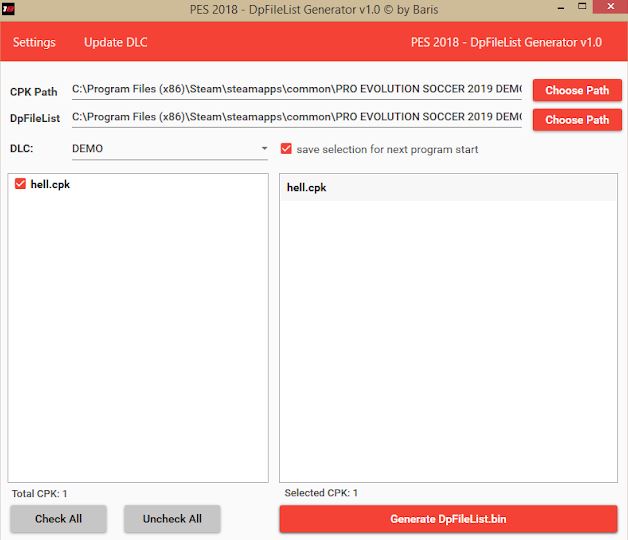This screenshot has height=540, width=628.
Task: Generate the DpFileList.bin file
Action: click(448, 519)
